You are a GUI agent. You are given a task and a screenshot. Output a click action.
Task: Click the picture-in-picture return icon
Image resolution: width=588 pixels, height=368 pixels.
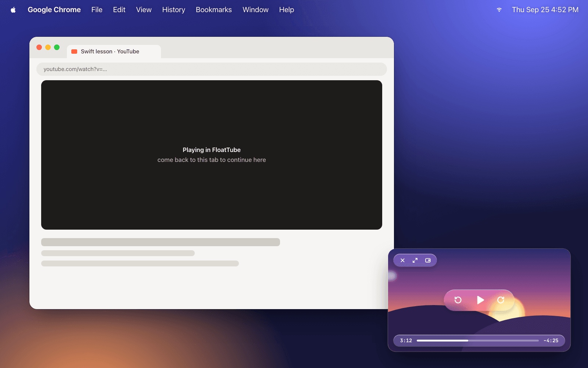[428, 260]
